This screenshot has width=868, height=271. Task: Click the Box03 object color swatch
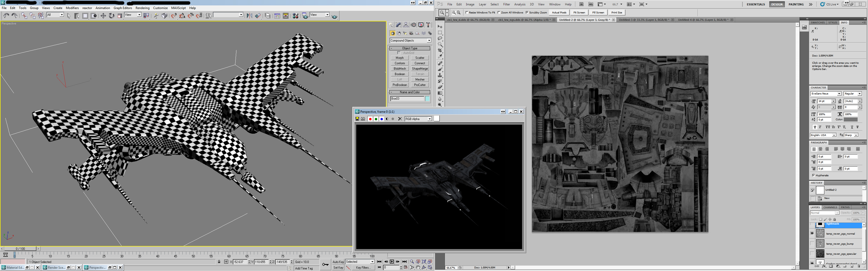point(427,99)
